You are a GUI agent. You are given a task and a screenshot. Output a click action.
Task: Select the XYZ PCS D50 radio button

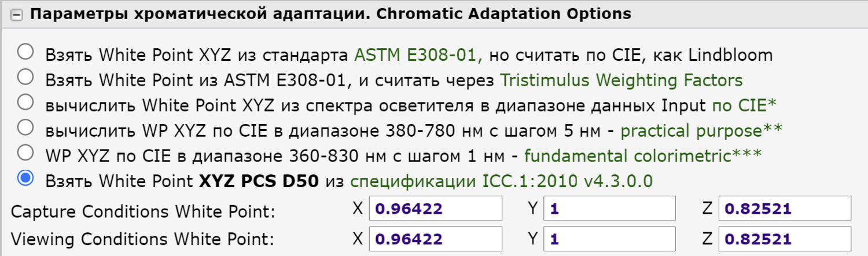pyautogui.click(x=25, y=178)
